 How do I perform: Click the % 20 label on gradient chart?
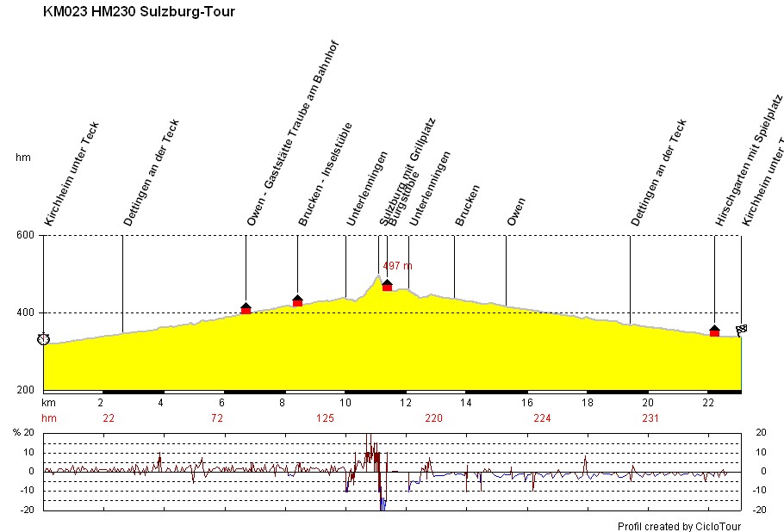coord(23,433)
